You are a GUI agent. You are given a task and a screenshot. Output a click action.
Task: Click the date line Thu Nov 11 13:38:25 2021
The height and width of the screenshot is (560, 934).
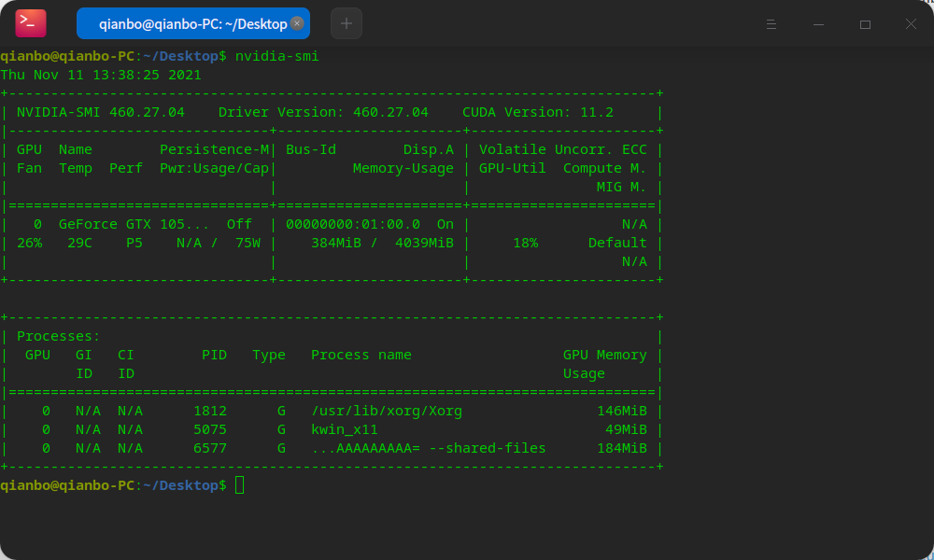101,75
